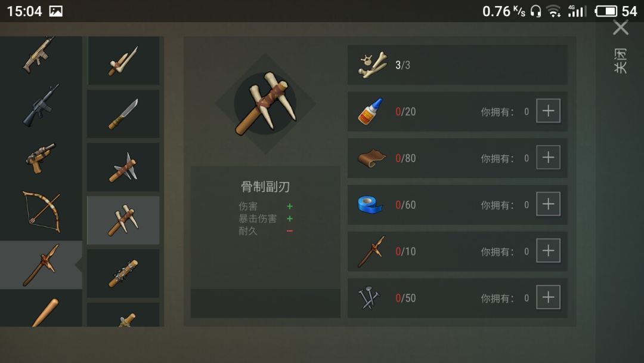Viewport: 644px width, 363px height.
Task: Select the assault rifle with tan stock
Action: pyautogui.click(x=39, y=55)
